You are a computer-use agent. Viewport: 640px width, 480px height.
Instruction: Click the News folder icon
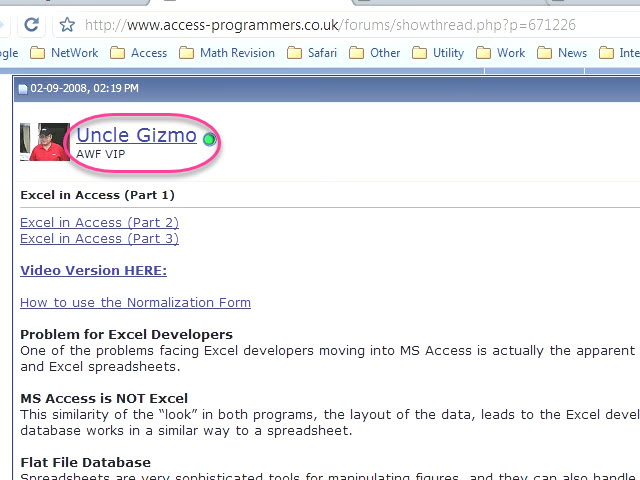[x=544, y=53]
